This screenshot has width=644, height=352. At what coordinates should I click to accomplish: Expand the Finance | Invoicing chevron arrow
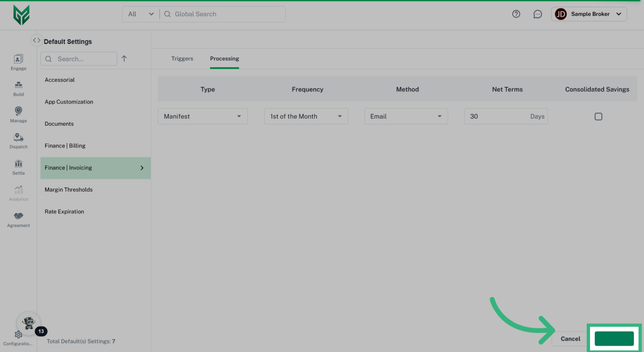(x=142, y=168)
